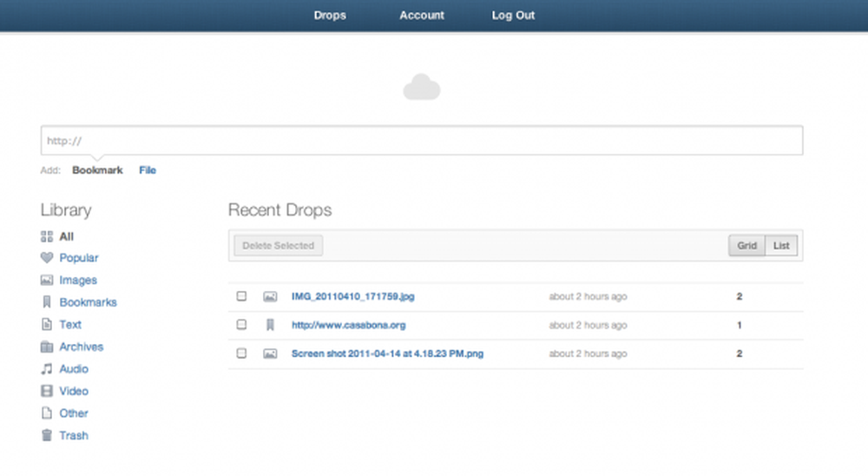Click view count 2 for IMG_20110410_171759.jpg
The height and width of the screenshot is (476, 868).
point(739,296)
